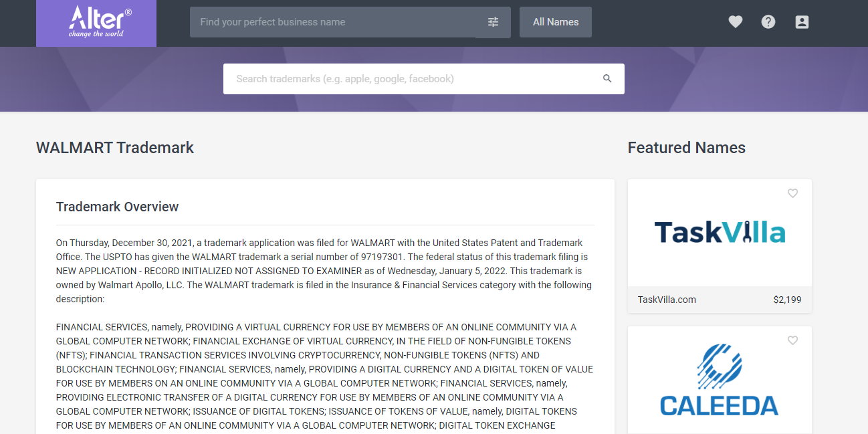The image size is (868, 434).
Task: Click the Featured Names heading
Action: (686, 148)
